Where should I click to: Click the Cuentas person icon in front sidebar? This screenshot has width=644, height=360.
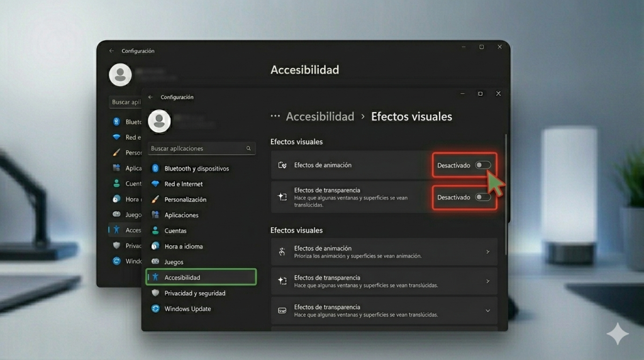155,230
